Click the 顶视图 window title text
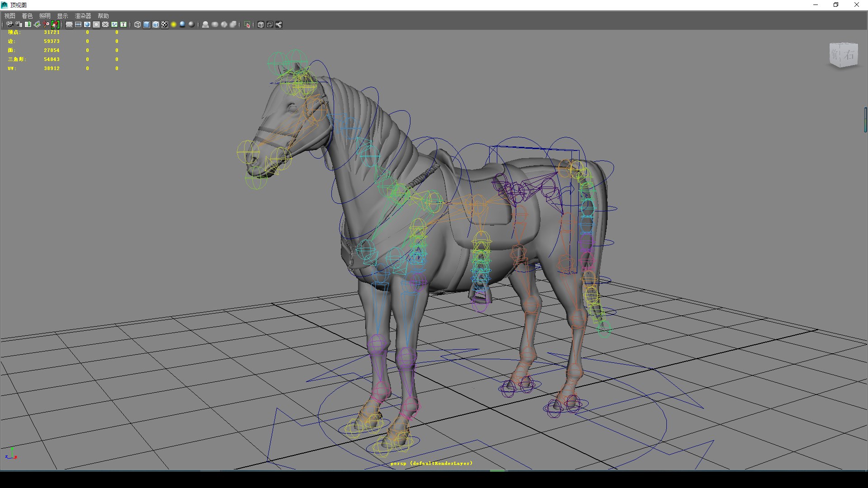Screen dimensions: 868x488 pyautogui.click(x=19, y=5)
